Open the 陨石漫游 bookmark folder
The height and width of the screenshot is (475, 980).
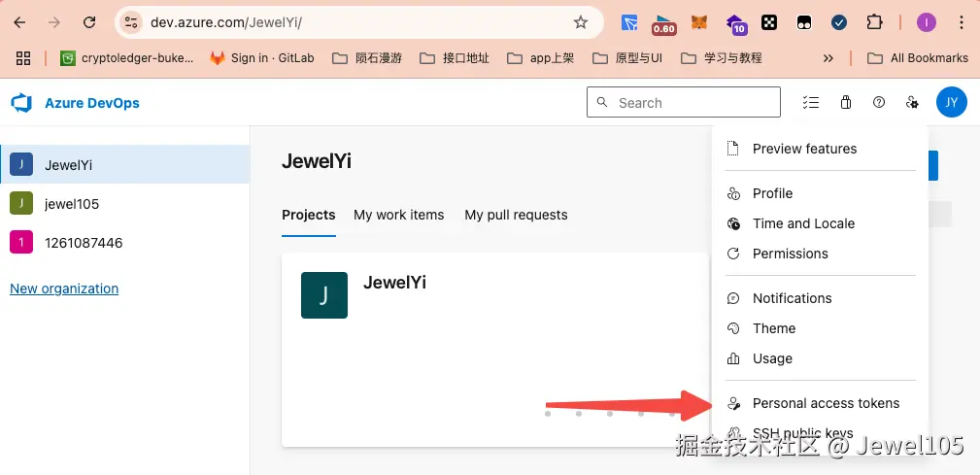[367, 58]
